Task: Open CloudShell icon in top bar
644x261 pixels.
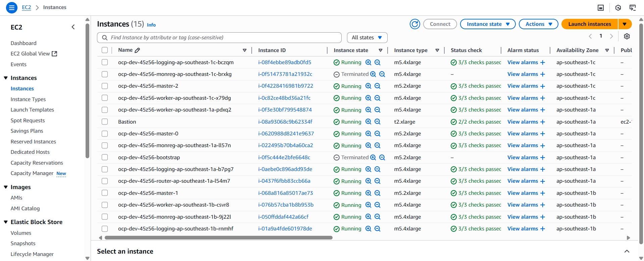Action: pos(633,7)
